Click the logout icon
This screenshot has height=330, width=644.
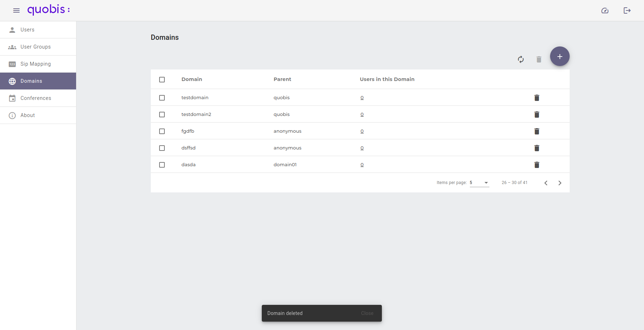click(x=627, y=10)
